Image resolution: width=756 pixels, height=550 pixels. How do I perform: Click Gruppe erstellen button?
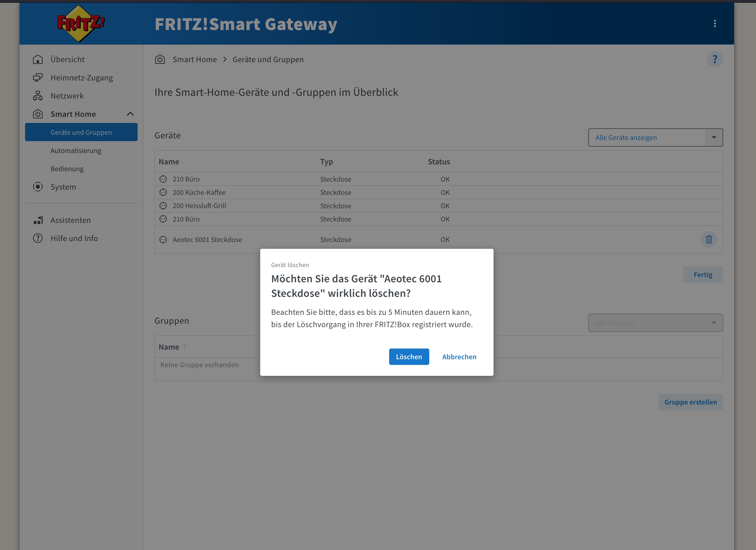[x=690, y=402]
